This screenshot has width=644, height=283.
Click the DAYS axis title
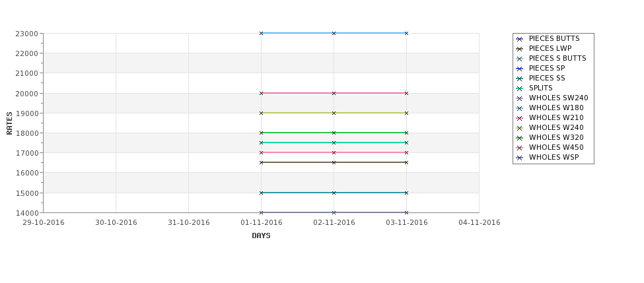[x=261, y=236]
